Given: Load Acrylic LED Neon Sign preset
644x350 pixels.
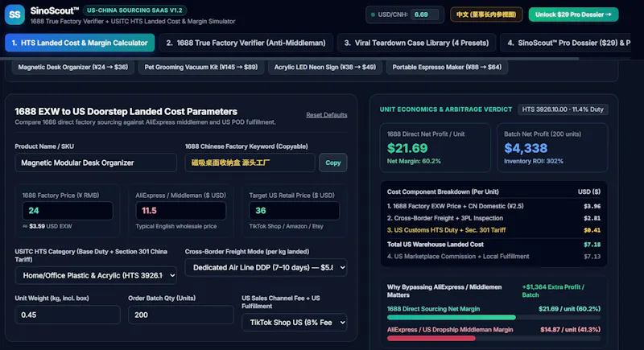Looking at the screenshot, I should [325, 67].
